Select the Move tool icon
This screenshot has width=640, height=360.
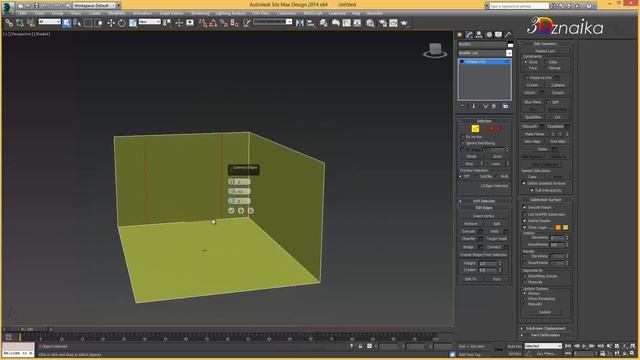111,23
